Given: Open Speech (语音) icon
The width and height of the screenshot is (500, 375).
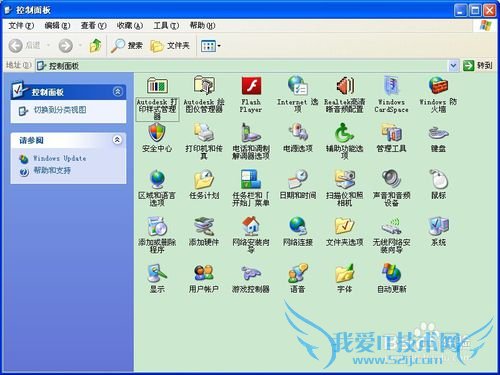Looking at the screenshot, I should tap(298, 273).
